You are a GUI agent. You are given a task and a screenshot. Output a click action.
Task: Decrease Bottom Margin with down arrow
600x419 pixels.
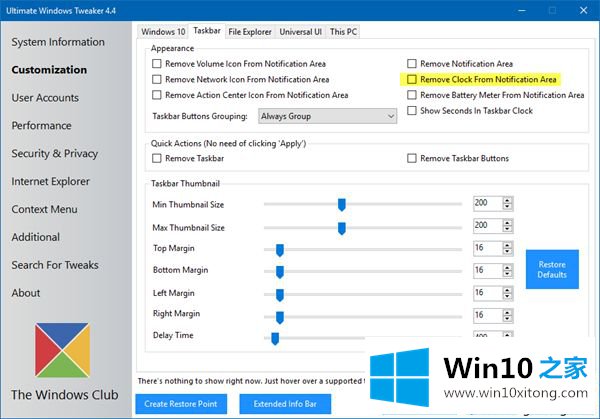click(x=507, y=274)
